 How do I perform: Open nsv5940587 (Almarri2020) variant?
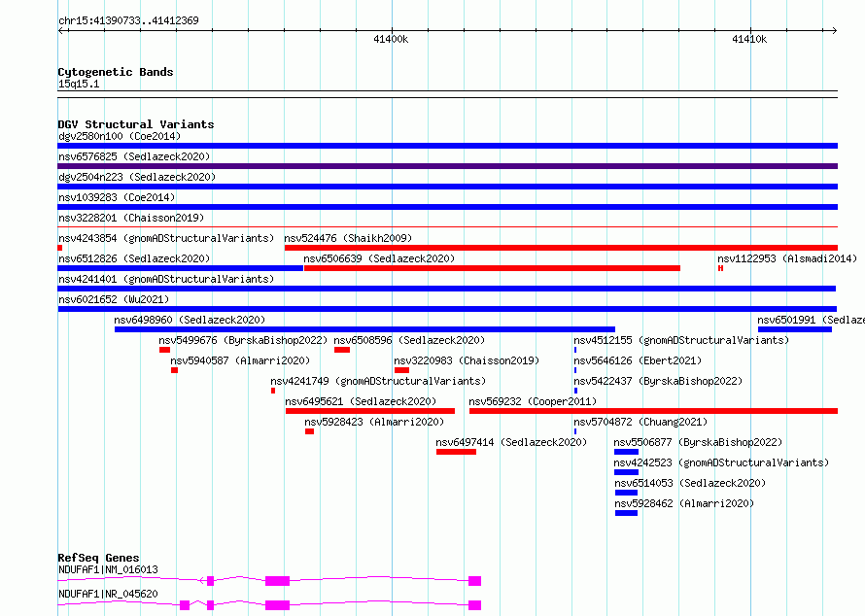(x=240, y=360)
